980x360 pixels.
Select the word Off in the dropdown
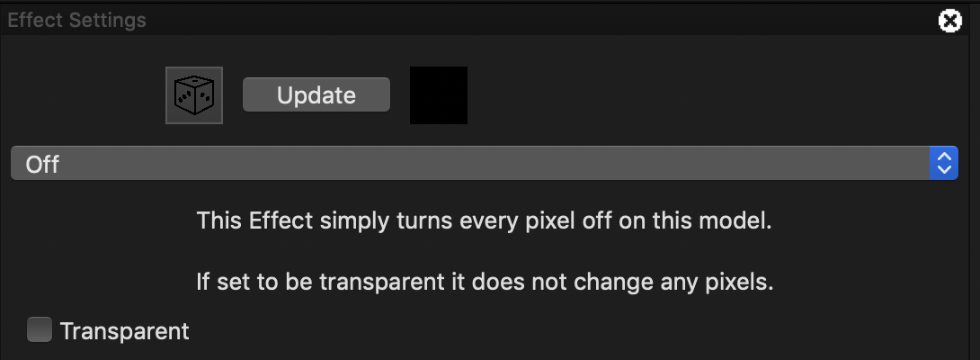(x=42, y=165)
